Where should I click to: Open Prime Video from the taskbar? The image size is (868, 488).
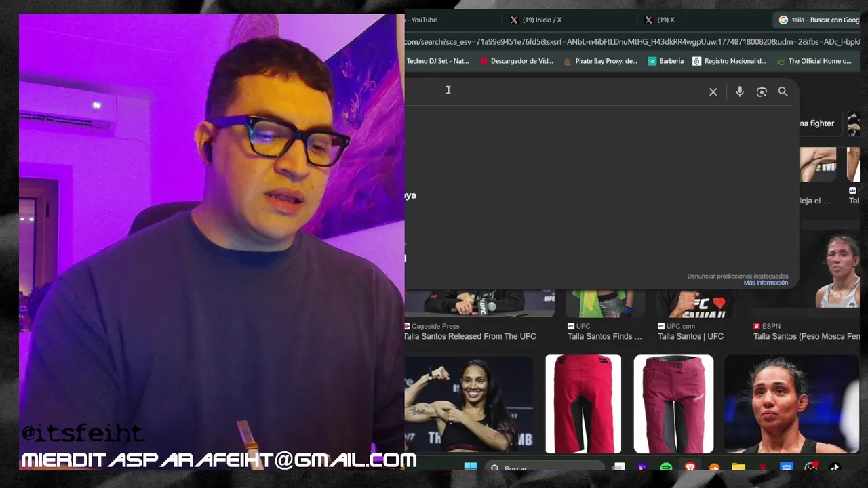[787, 467]
